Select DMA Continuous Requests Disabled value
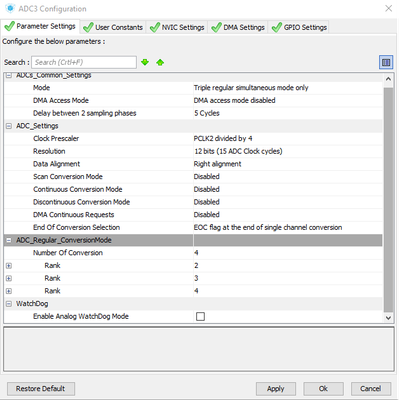 pos(207,214)
